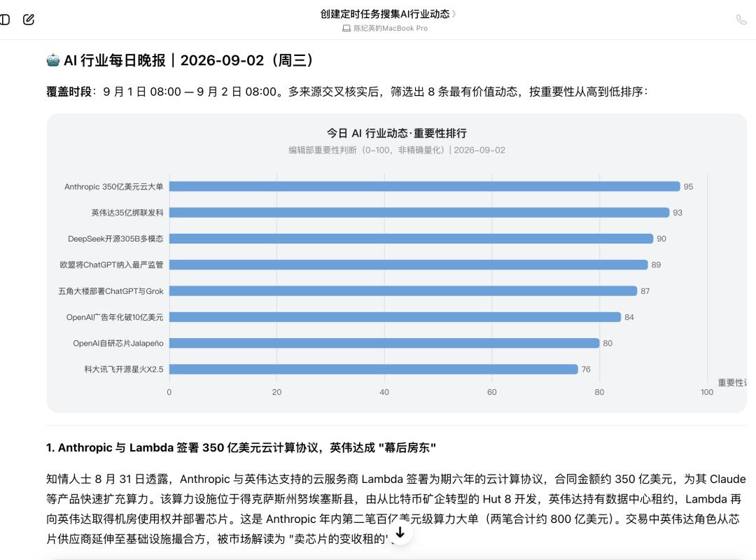The width and height of the screenshot is (756, 560).
Task: Toggle the sidebar panel icon
Action: (x=4, y=20)
